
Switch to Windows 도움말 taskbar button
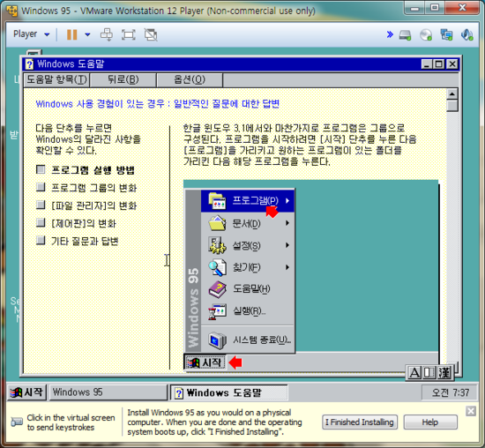229,392
